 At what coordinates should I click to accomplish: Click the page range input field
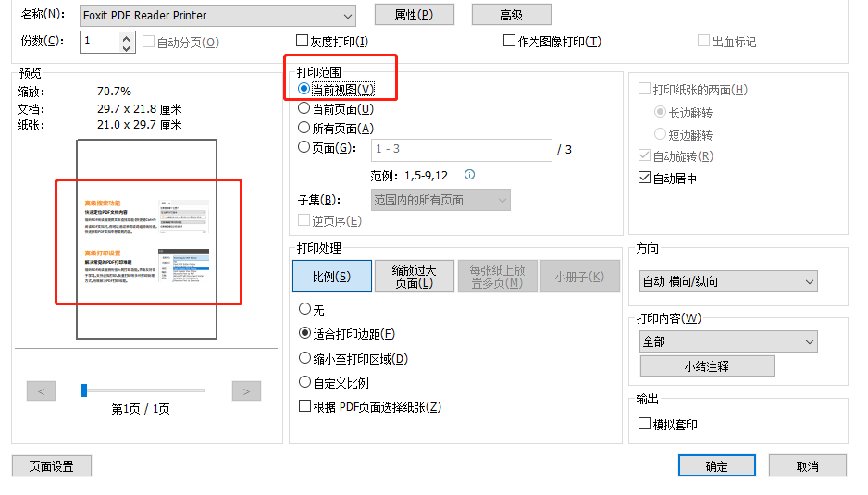pyautogui.click(x=461, y=149)
